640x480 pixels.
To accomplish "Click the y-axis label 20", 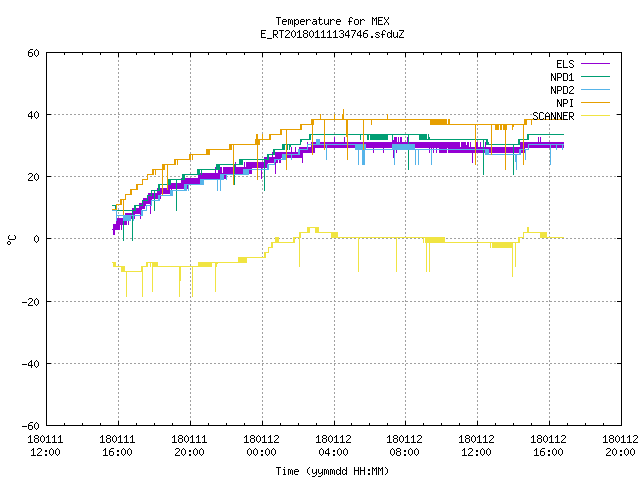I will (33, 178).
